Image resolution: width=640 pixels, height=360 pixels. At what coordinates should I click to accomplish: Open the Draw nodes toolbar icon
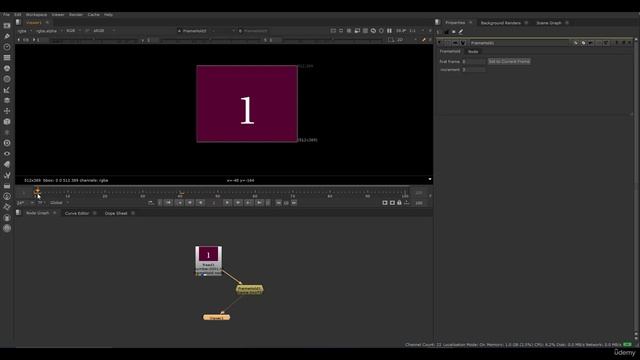click(x=7, y=36)
